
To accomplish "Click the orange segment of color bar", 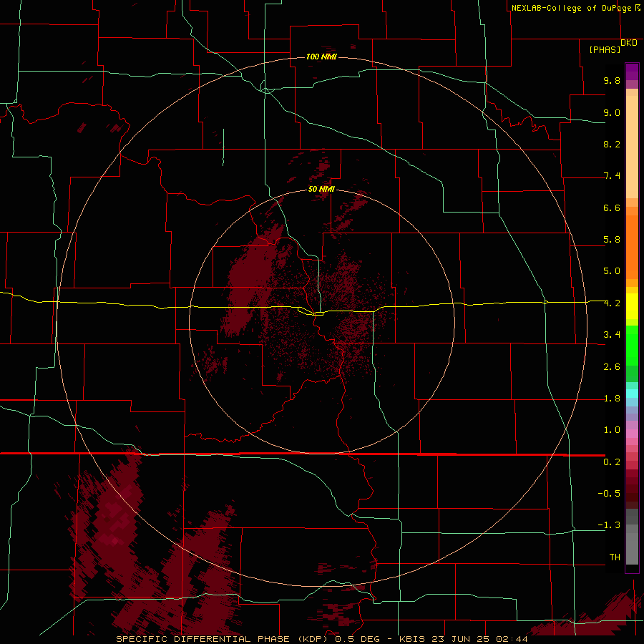I will point(632,248).
